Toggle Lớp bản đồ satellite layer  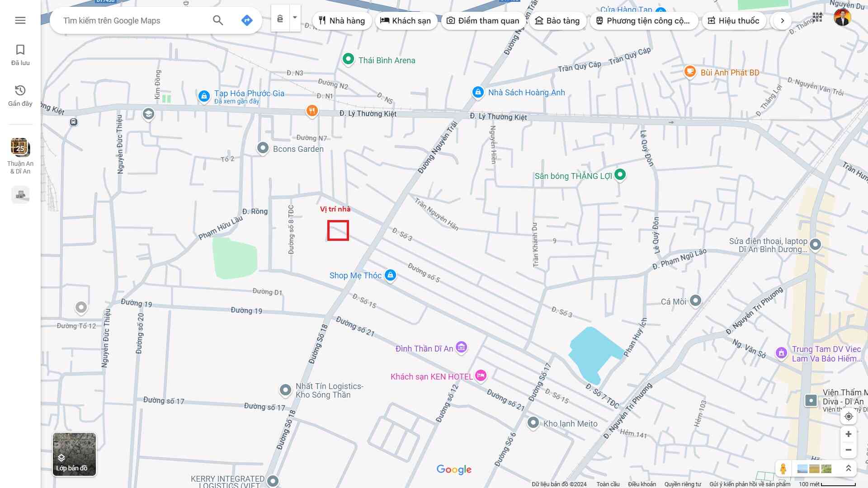[74, 454]
